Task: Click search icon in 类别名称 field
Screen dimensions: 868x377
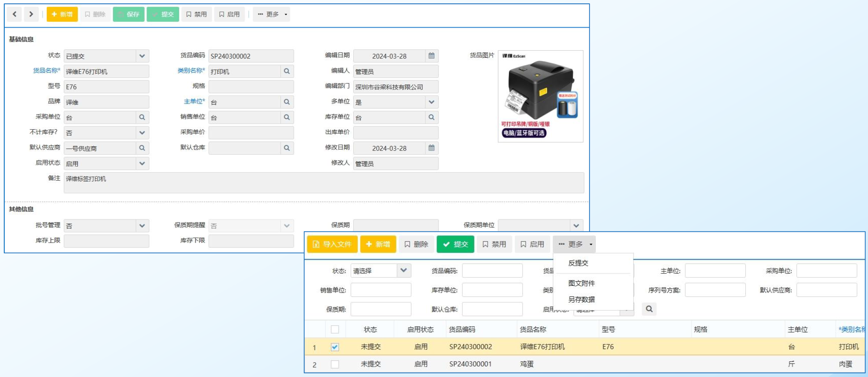Action: click(287, 71)
